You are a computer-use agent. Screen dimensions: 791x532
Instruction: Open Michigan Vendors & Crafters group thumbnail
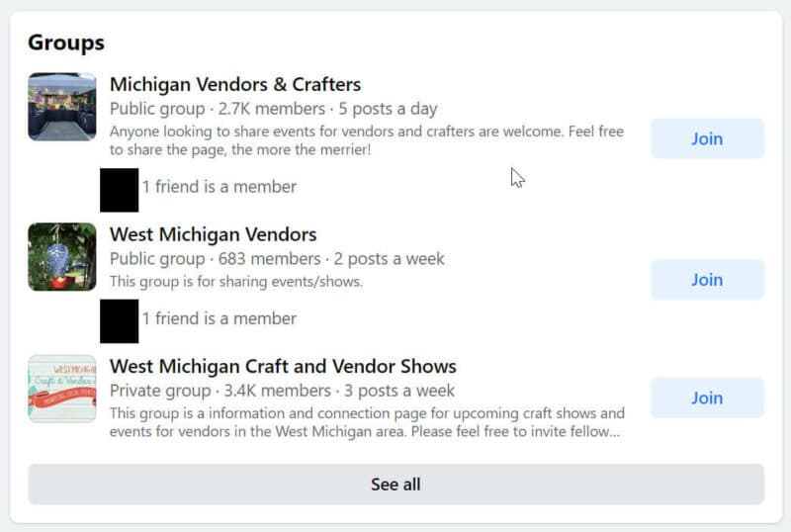61,107
